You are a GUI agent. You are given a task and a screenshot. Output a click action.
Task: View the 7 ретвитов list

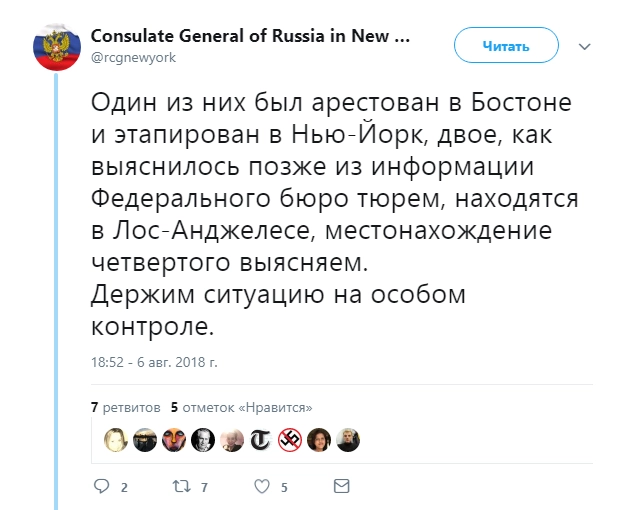[125, 407]
